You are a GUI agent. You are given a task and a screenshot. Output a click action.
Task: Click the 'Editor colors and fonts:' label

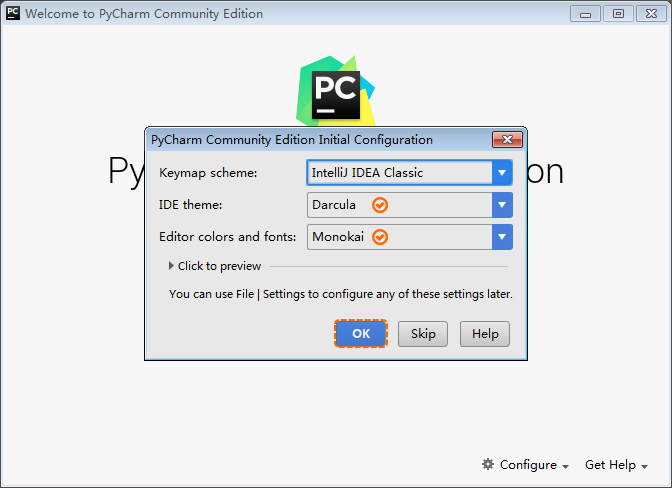pos(228,237)
